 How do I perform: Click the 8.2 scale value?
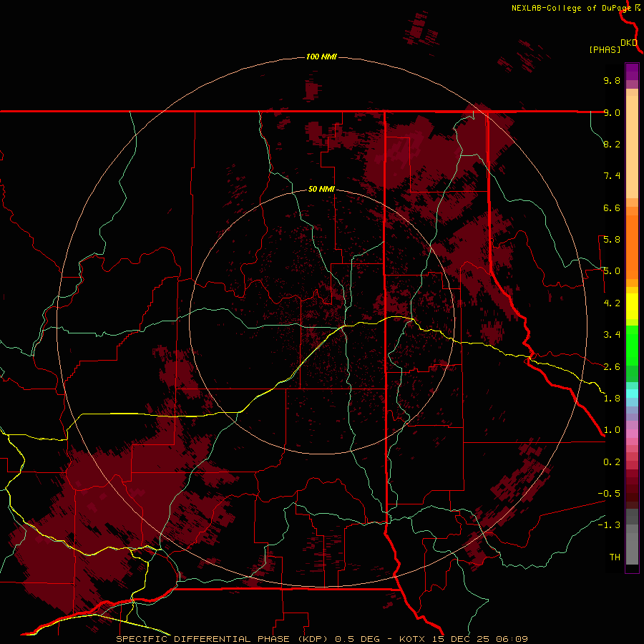coord(612,144)
